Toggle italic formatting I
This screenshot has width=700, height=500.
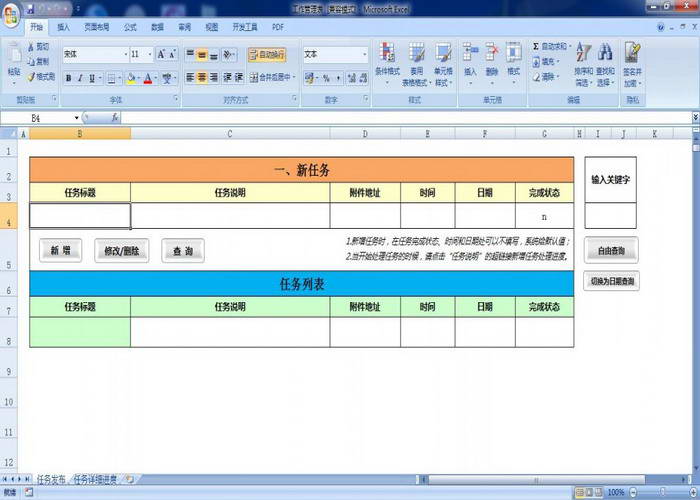coord(80,79)
